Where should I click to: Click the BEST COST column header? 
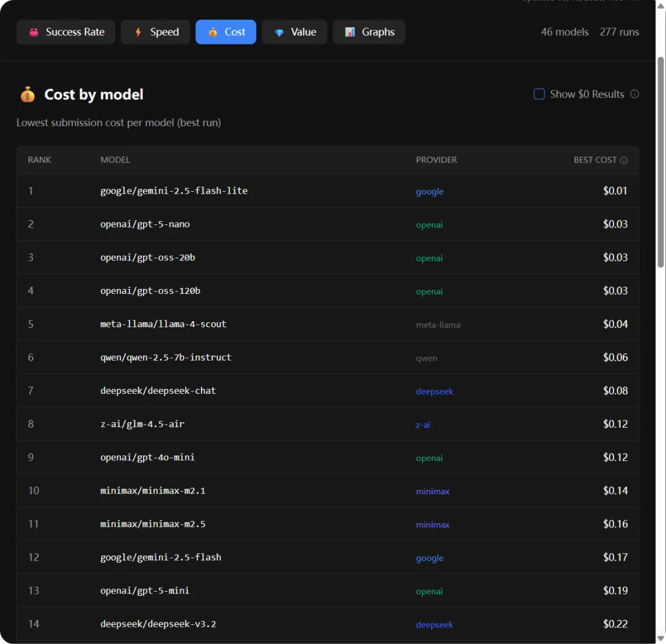pyautogui.click(x=594, y=160)
